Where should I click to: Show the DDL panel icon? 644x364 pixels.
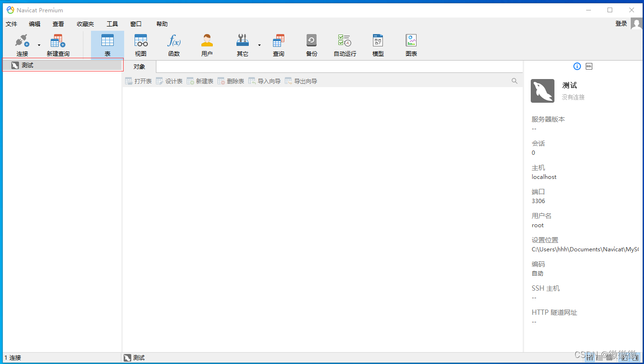tap(589, 66)
